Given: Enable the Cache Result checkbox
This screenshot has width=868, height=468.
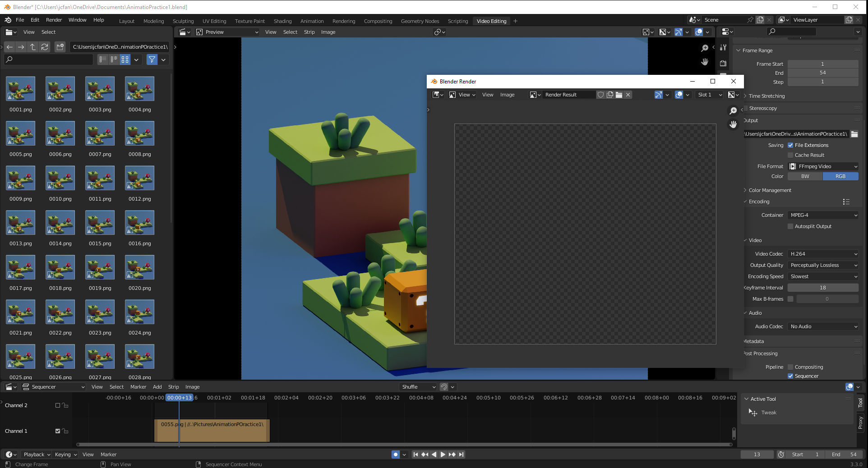Looking at the screenshot, I should [790, 155].
